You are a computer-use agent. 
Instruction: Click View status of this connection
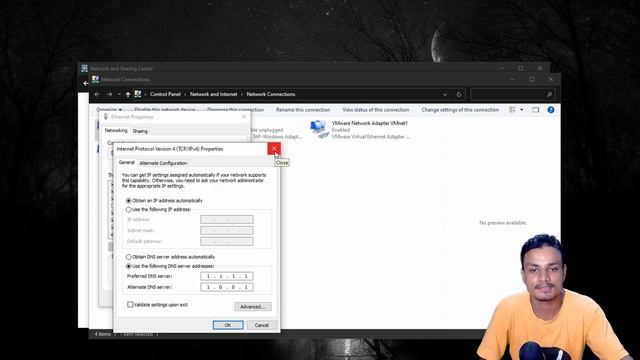click(x=376, y=110)
